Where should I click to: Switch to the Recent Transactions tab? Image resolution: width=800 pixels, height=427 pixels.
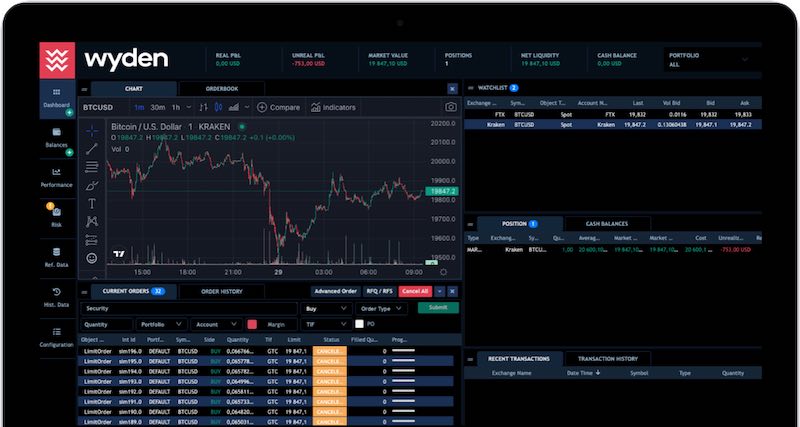point(520,359)
